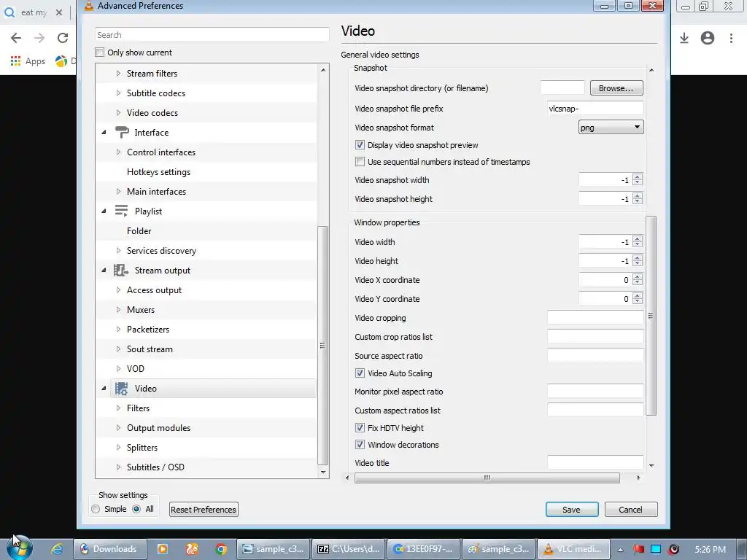Click red flag tray icon
747x560 pixels.
tap(638, 549)
